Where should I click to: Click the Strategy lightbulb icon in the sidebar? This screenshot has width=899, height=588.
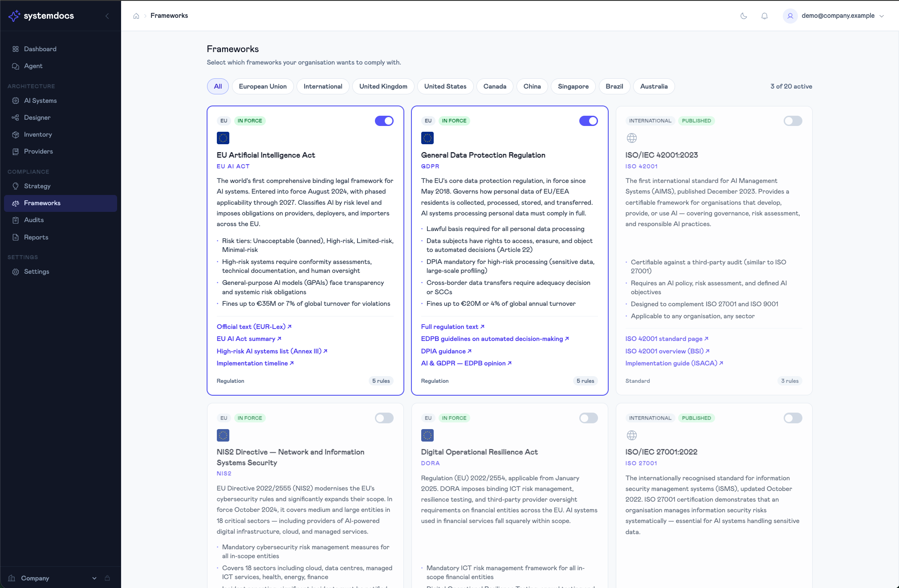(16, 186)
